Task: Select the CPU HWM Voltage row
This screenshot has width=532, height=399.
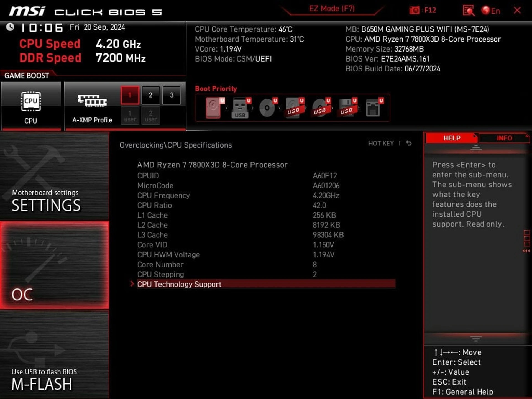Action: (266, 255)
